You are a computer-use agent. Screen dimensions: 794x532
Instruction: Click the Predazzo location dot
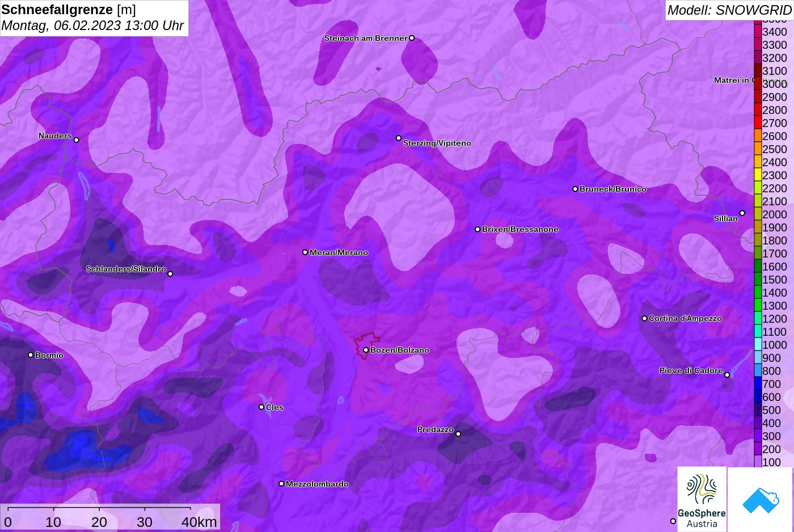[458, 434]
